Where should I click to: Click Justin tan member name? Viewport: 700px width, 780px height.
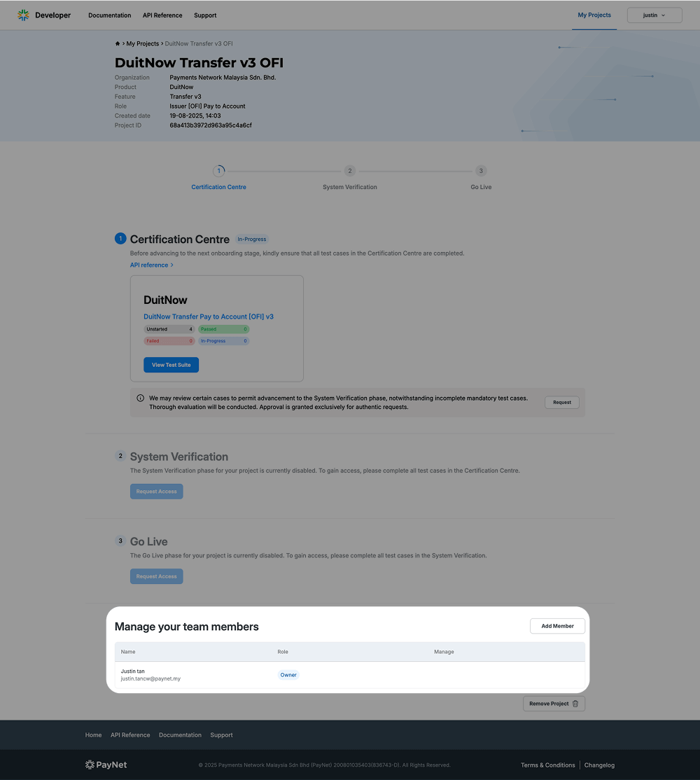(133, 671)
